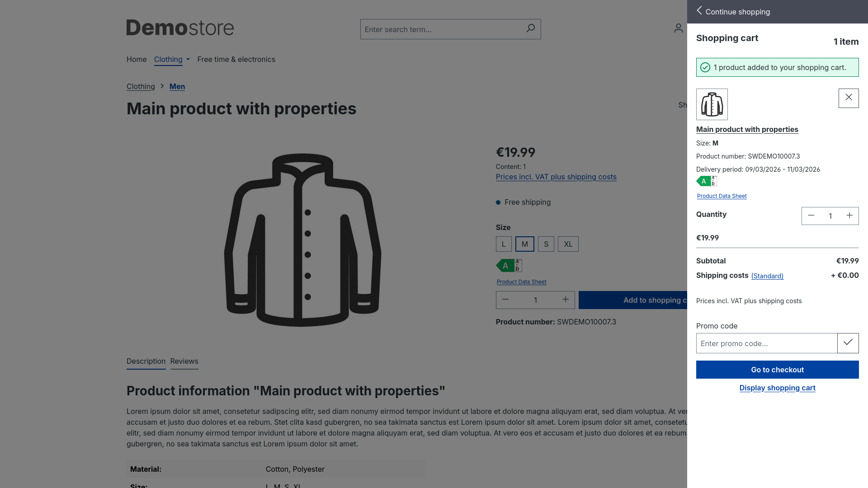
Task: Decrease product page quantity with minus
Action: 505,300
